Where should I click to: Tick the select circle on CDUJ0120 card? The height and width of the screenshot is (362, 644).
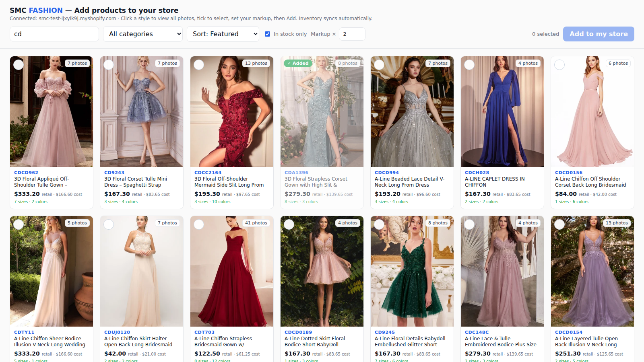(x=109, y=224)
